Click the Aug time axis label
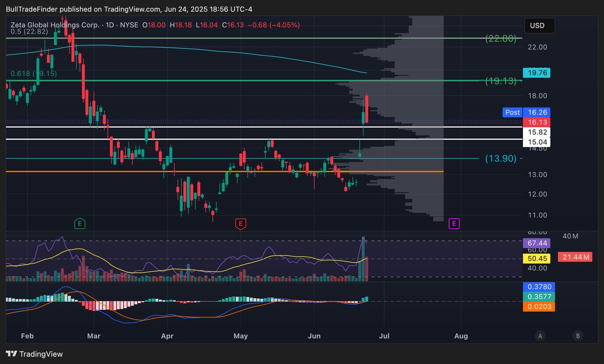 [461, 335]
